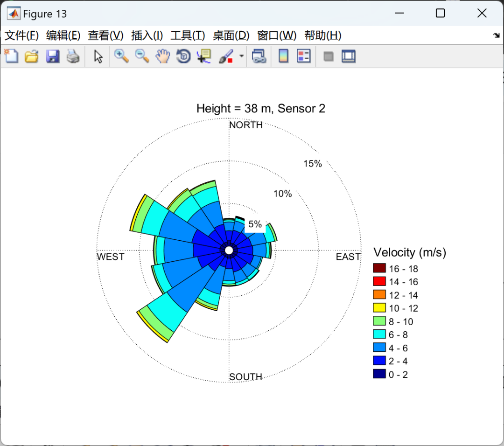The height and width of the screenshot is (446, 504).
Task: Save the figure with the floppy disk icon
Action: tap(52, 56)
